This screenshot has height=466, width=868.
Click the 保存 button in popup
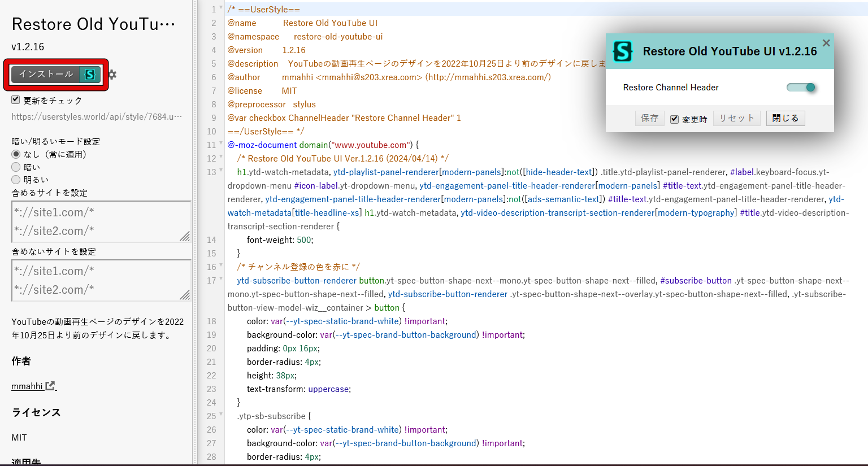point(649,118)
